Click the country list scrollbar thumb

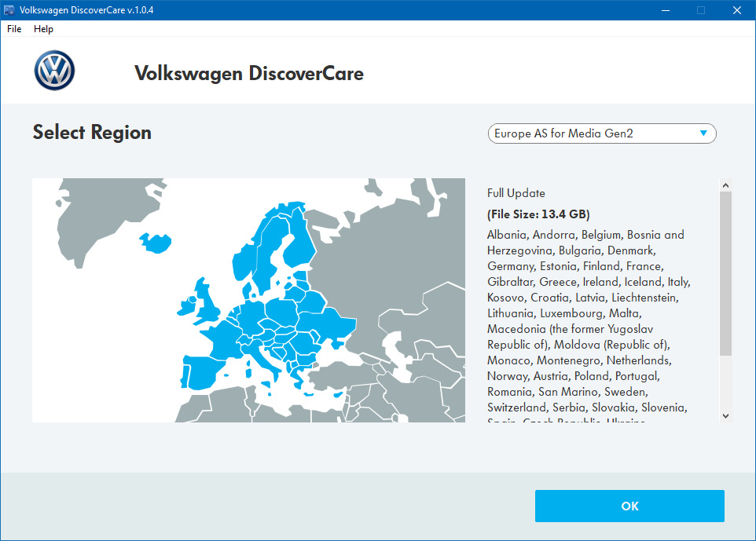pyautogui.click(x=725, y=271)
